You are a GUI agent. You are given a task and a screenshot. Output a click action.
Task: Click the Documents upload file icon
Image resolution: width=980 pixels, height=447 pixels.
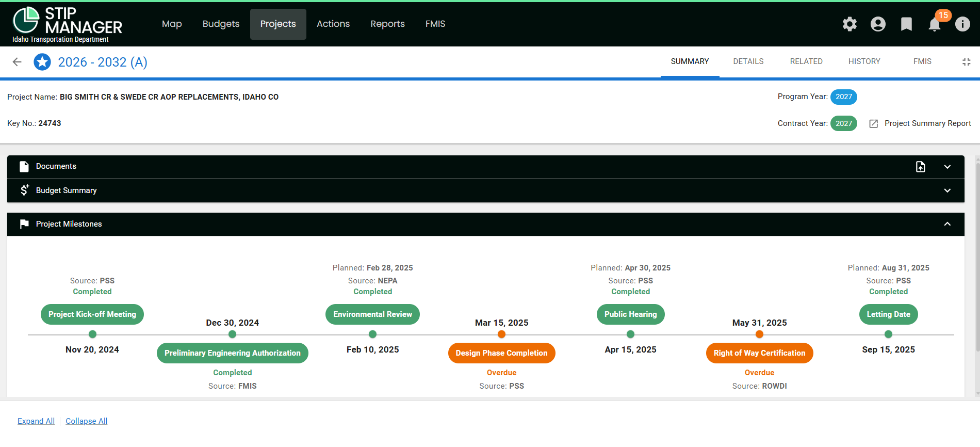pyautogui.click(x=921, y=167)
